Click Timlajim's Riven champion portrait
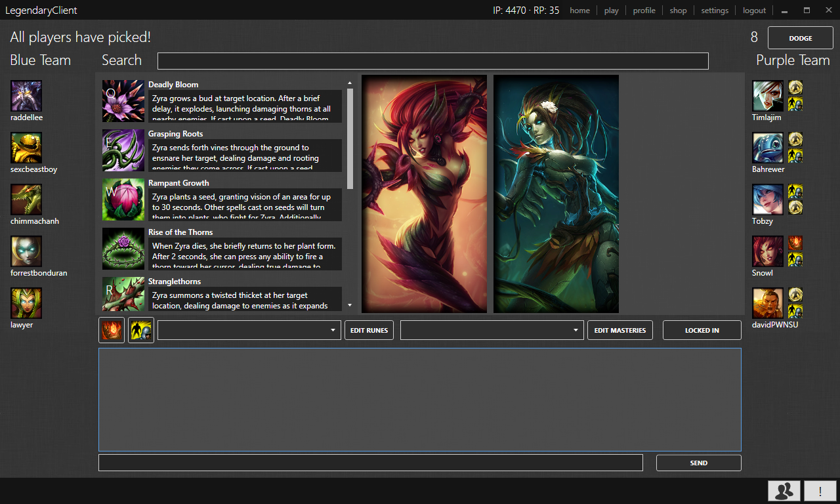The image size is (840, 504). (x=768, y=96)
